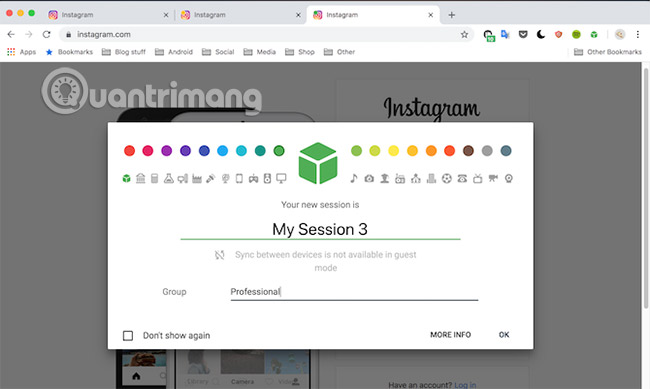Click the red shield extension icon
Screen dimensions: 650x389
[x=558, y=34]
